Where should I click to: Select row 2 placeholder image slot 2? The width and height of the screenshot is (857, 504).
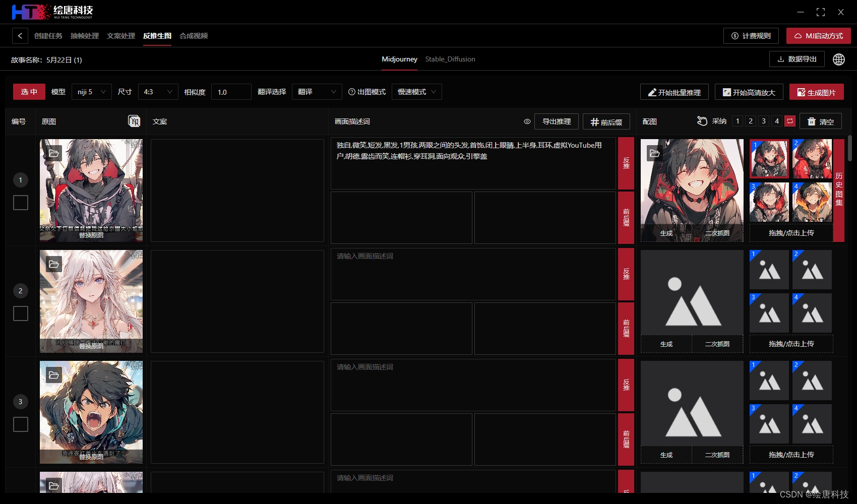[812, 270]
